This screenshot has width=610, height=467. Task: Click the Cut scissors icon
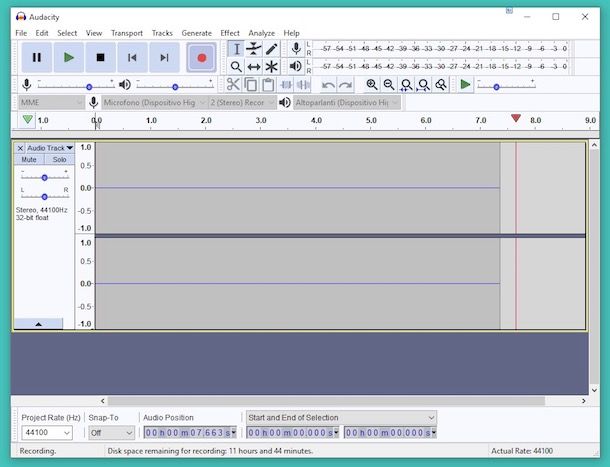[233, 84]
